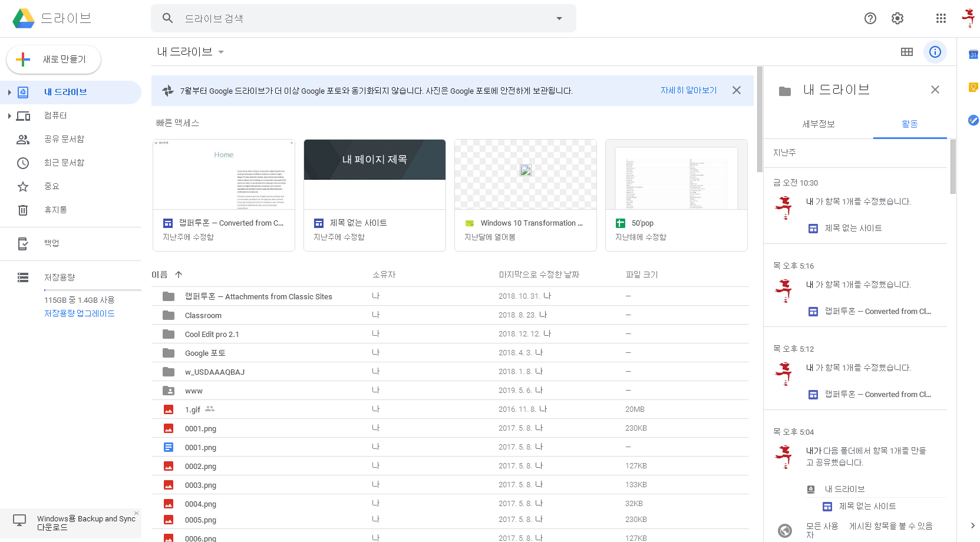980x542 pixels.
Task: Select Cool Edit pro 2.1 folder icon
Action: click(169, 334)
